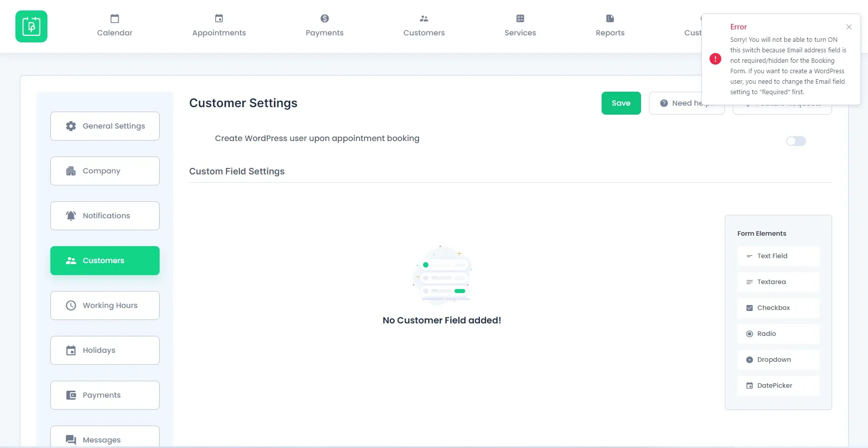Switch to the Company settings tab label
Image resolution: width=868 pixels, height=448 pixels.
click(101, 171)
